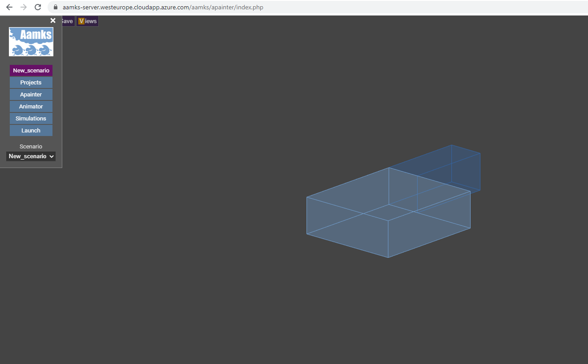Image resolution: width=588 pixels, height=364 pixels.
Task: Go back with the browser back arrow
Action: click(x=9, y=7)
